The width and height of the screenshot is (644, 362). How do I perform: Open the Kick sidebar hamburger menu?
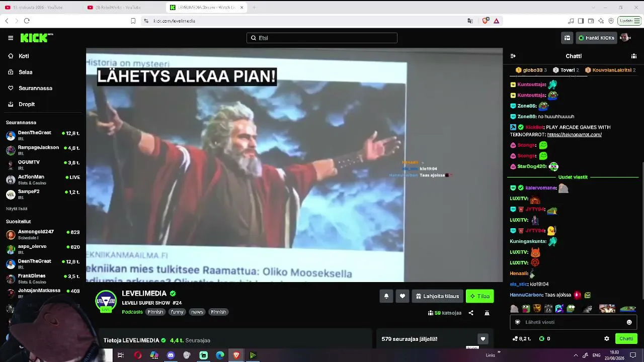pyautogui.click(x=11, y=38)
